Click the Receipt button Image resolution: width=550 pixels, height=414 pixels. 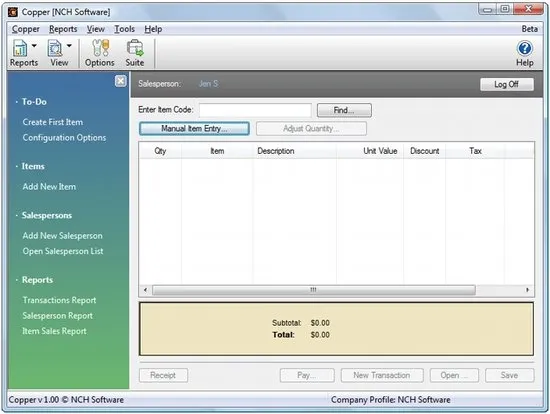click(163, 375)
